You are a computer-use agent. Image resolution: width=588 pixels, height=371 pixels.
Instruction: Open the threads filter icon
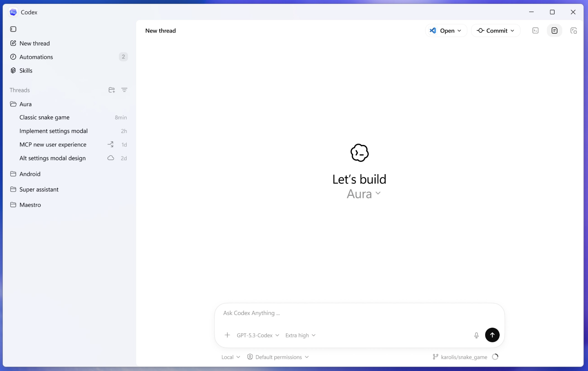click(x=124, y=90)
